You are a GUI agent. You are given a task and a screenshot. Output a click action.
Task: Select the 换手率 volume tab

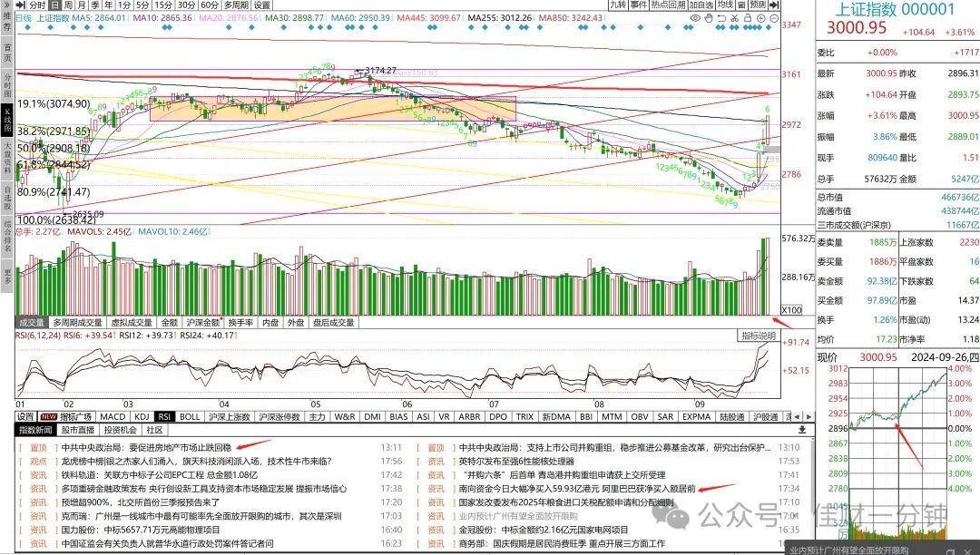tap(241, 323)
